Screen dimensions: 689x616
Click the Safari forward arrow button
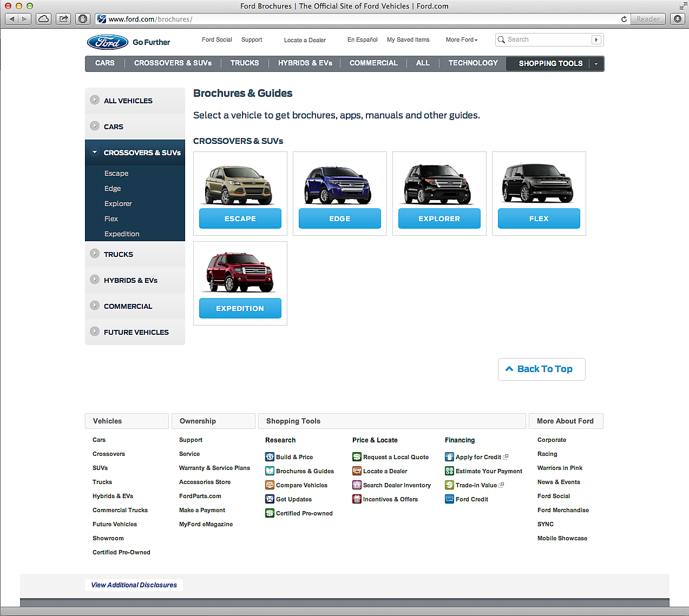[x=25, y=19]
